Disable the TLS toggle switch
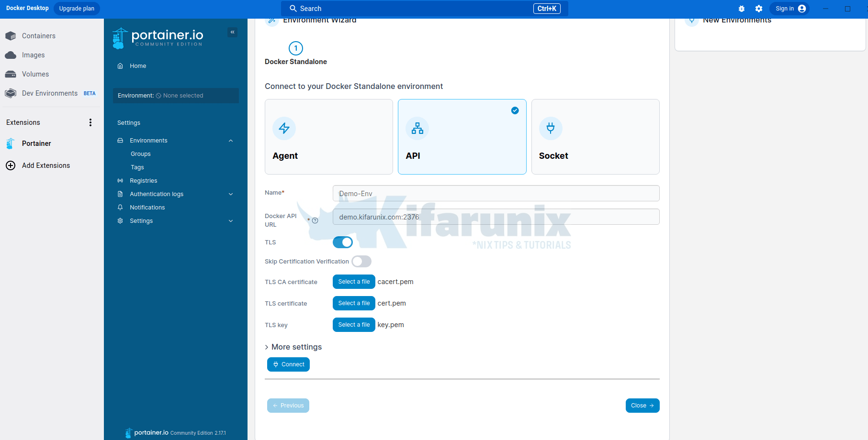The height and width of the screenshot is (440, 868). pyautogui.click(x=343, y=242)
